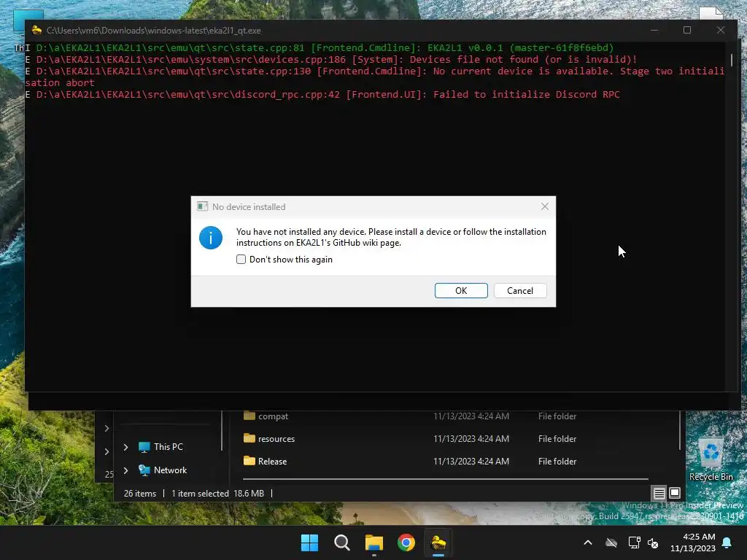The width and height of the screenshot is (747, 560).
Task: Open taskbar Search
Action: (341, 542)
